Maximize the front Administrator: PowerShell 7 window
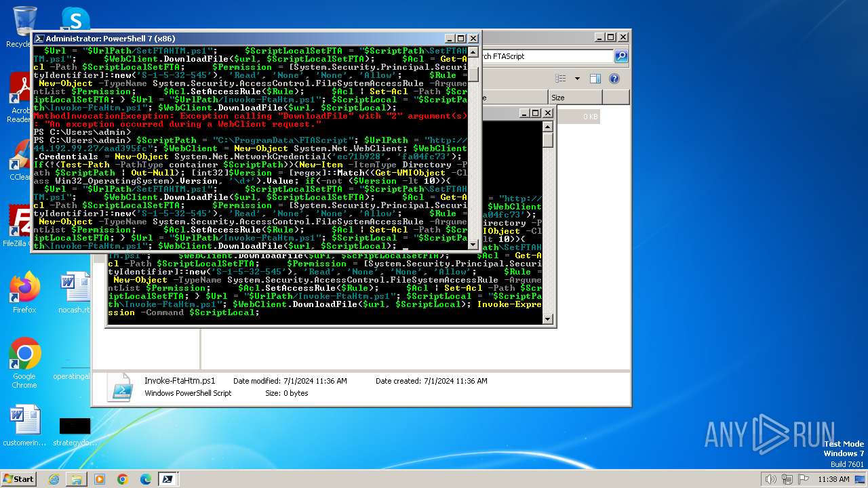This screenshot has width=868, height=488. pos(461,39)
